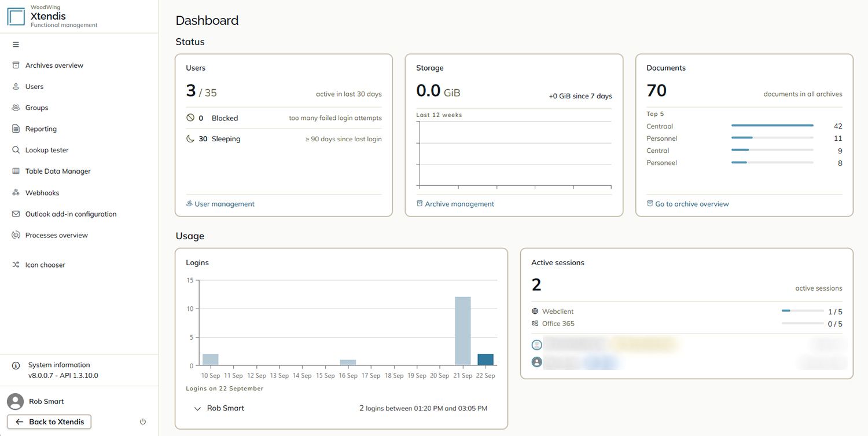Click the Webclient globe icon
The image size is (868, 436).
(535, 312)
